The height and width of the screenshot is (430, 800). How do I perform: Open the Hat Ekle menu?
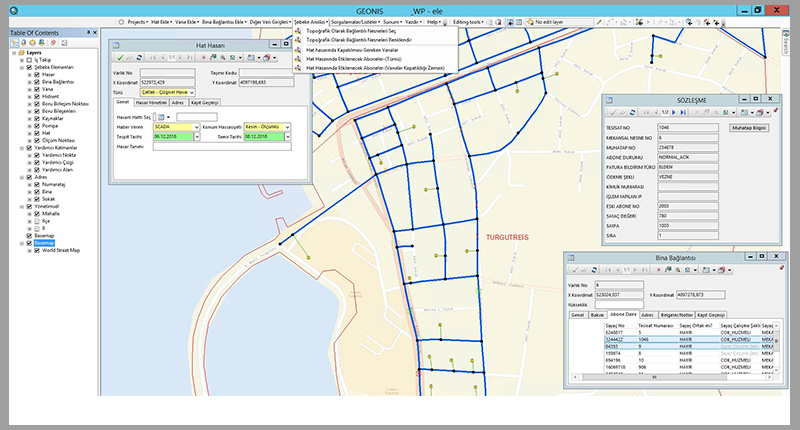coord(161,22)
